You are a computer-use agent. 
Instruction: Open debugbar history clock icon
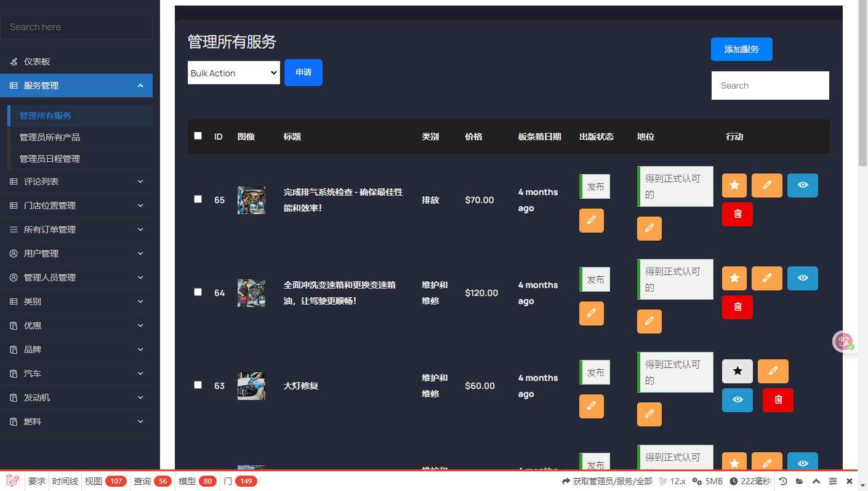[783, 481]
